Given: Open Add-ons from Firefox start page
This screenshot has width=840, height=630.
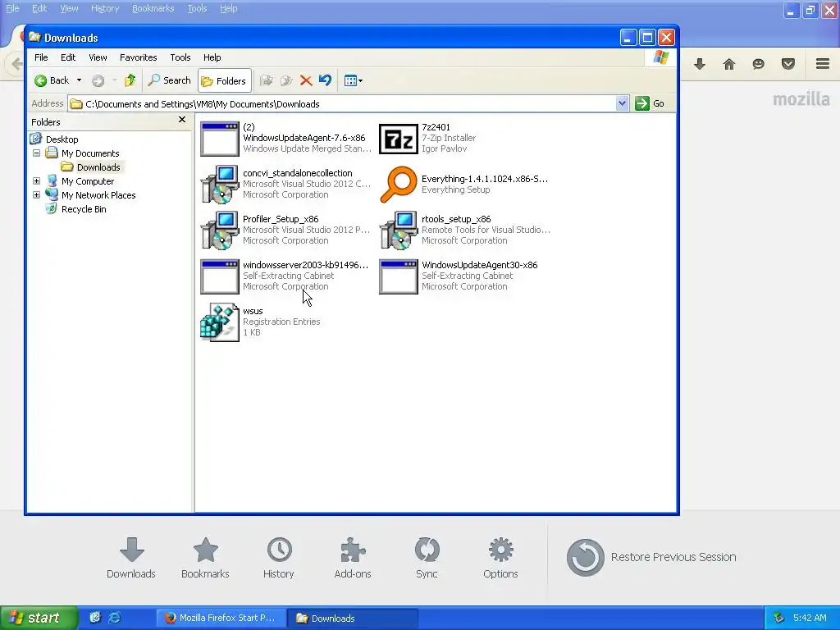Looking at the screenshot, I should (353, 558).
